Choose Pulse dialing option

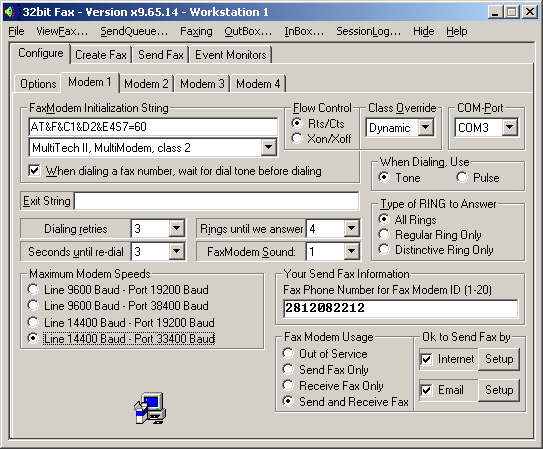[x=462, y=178]
